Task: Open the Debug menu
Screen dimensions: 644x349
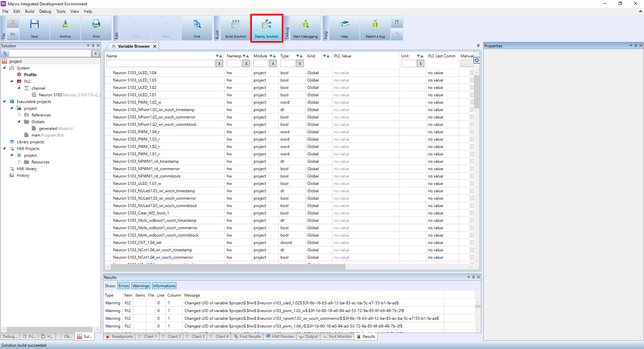Action: [45, 11]
